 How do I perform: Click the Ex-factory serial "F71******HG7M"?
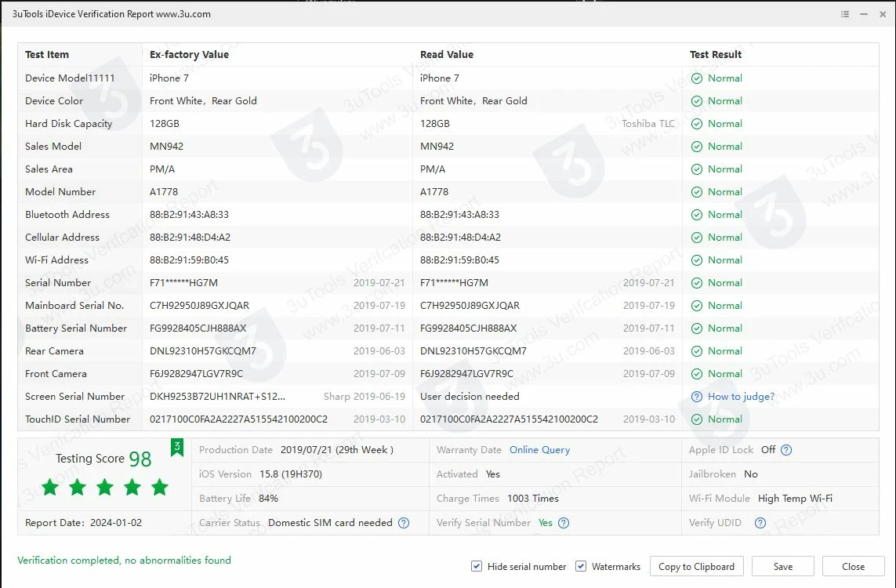click(x=184, y=283)
